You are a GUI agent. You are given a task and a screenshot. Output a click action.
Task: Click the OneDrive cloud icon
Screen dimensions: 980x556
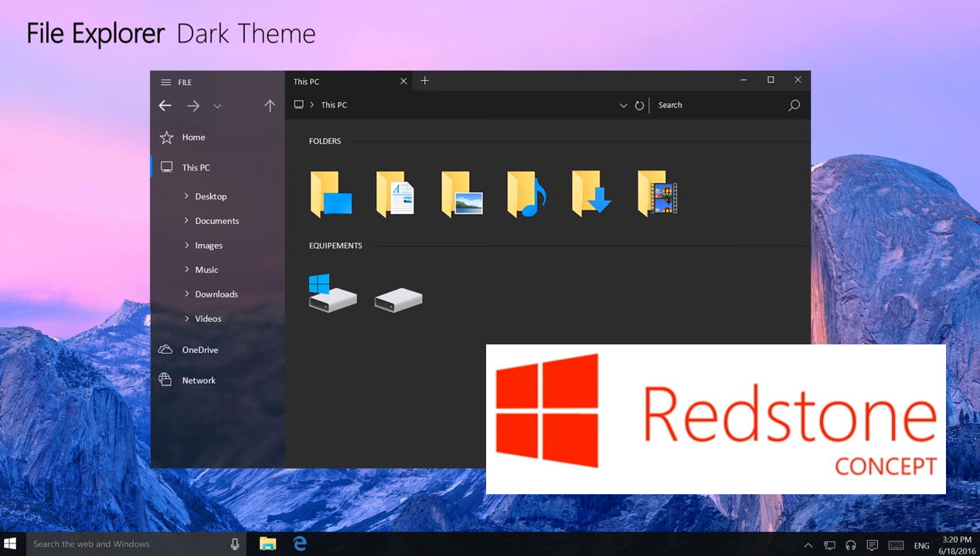pyautogui.click(x=165, y=349)
